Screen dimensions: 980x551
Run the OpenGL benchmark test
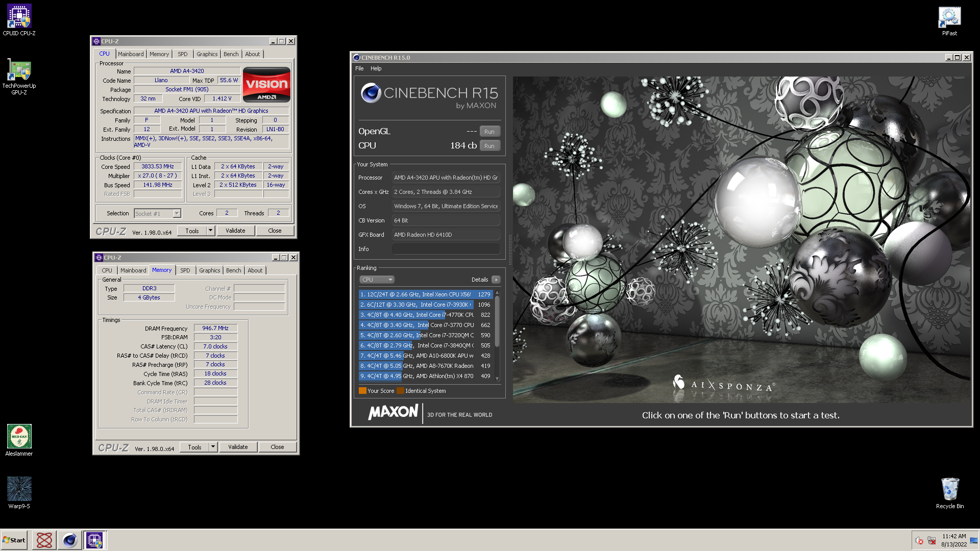tap(489, 132)
